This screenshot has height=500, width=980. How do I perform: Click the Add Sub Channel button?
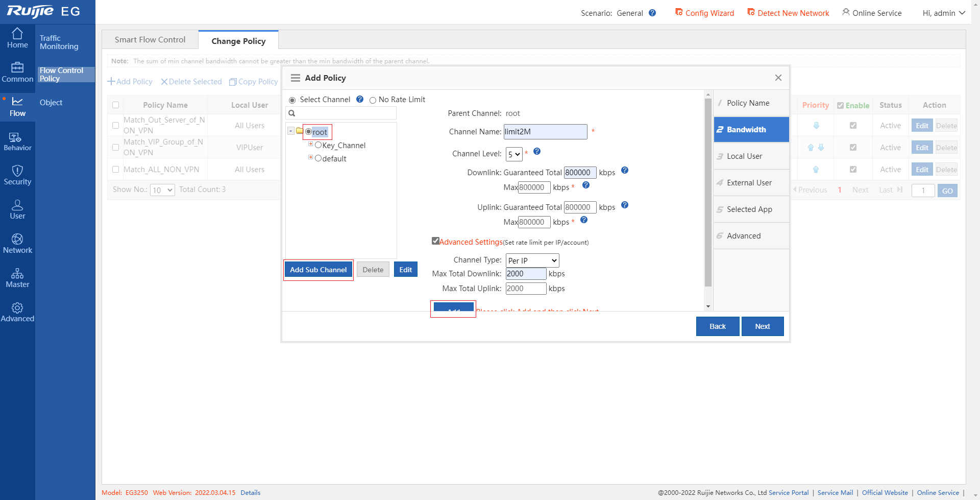pos(318,270)
